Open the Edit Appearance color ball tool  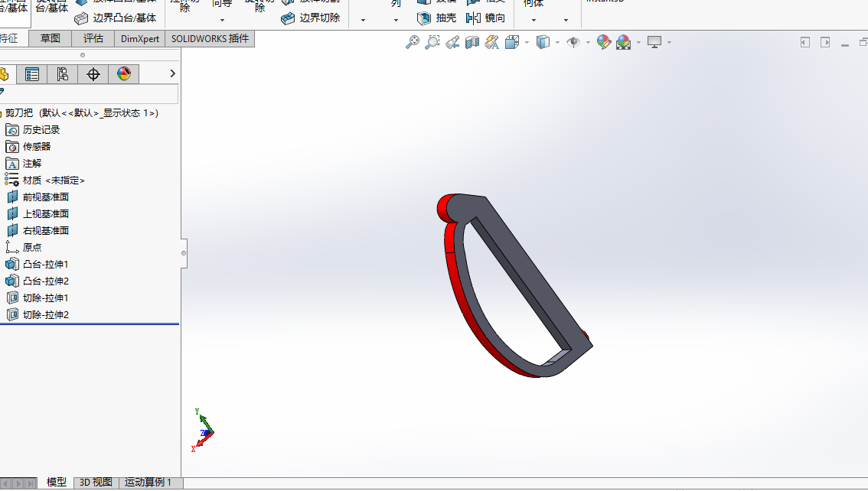603,42
